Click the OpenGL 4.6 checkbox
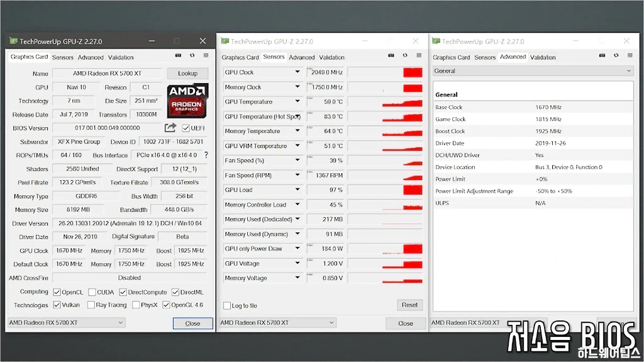The image size is (644, 362). click(x=166, y=305)
